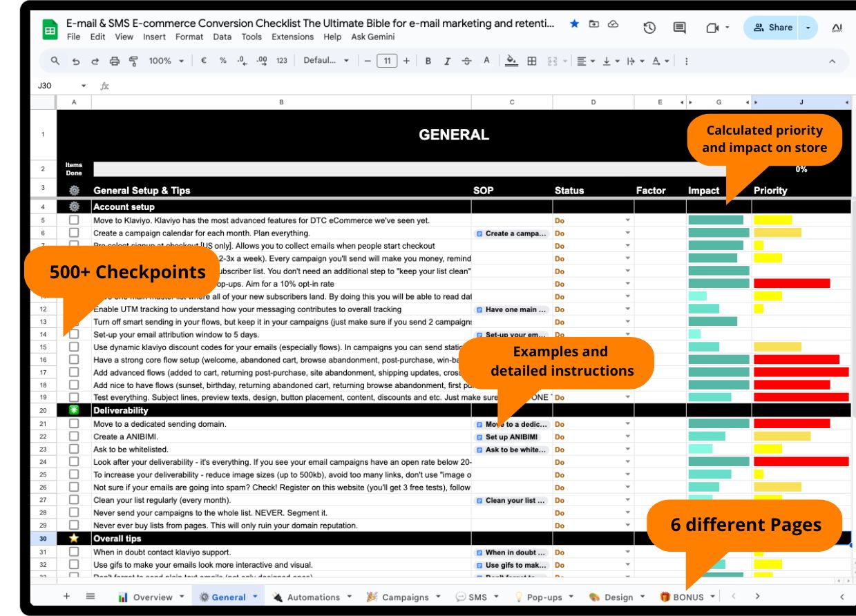
Task: Select the paint format tool
Action: [x=133, y=61]
